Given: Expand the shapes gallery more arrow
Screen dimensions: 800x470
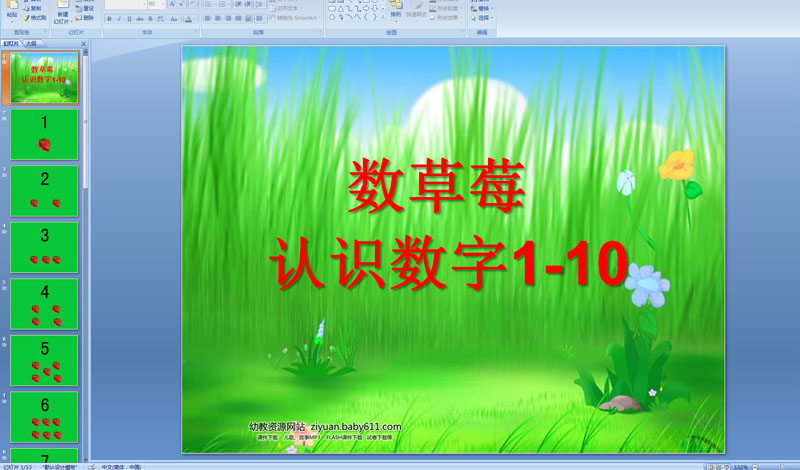Looking at the screenshot, I should [383, 17].
